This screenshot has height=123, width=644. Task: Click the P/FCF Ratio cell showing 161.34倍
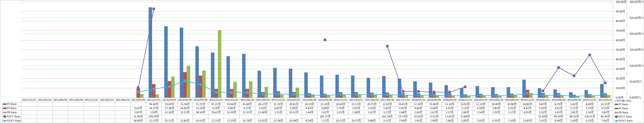[x=387, y=117]
